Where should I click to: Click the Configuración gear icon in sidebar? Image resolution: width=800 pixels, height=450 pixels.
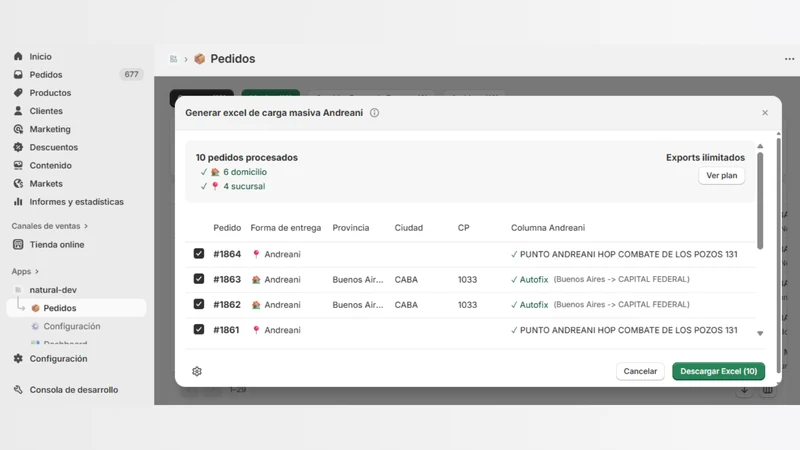point(18,359)
